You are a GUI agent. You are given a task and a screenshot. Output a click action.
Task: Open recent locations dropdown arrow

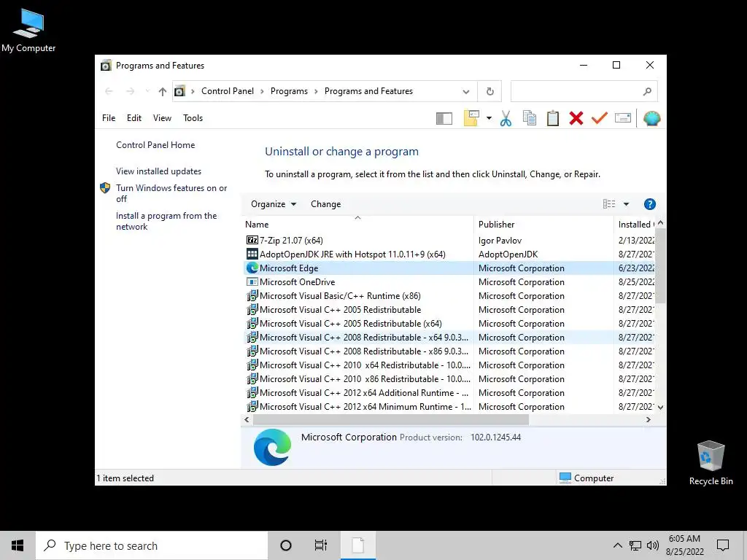(147, 91)
